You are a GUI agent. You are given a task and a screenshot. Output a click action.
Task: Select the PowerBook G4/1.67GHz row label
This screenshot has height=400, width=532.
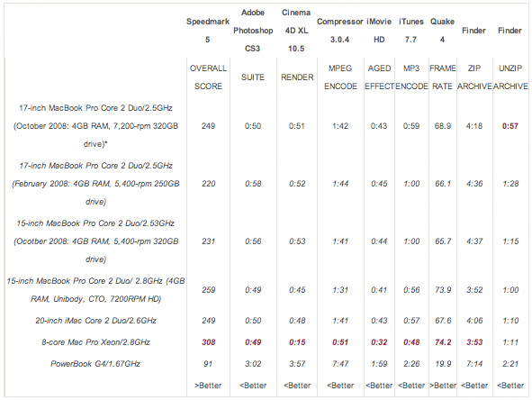95,364
